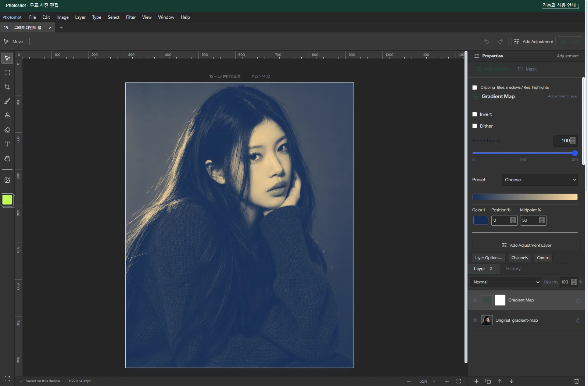This screenshot has width=588, height=386.
Task: Fit image to screen icon in status bar
Action: click(459, 381)
